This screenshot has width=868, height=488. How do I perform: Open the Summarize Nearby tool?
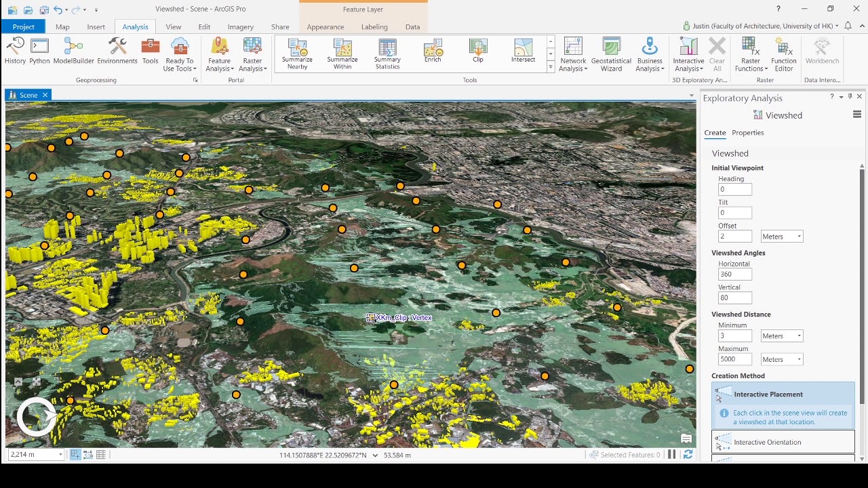point(297,54)
